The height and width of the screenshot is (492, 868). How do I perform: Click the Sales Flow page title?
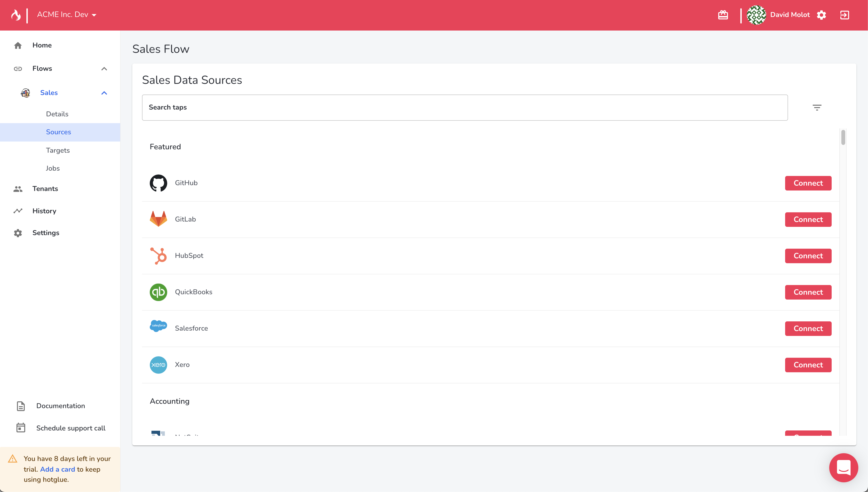[x=160, y=49]
